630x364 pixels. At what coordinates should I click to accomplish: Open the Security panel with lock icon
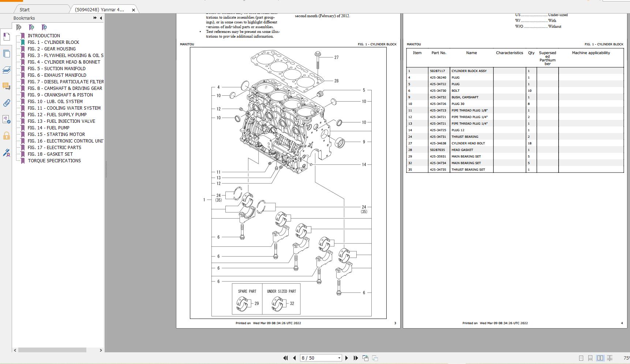pos(6,136)
